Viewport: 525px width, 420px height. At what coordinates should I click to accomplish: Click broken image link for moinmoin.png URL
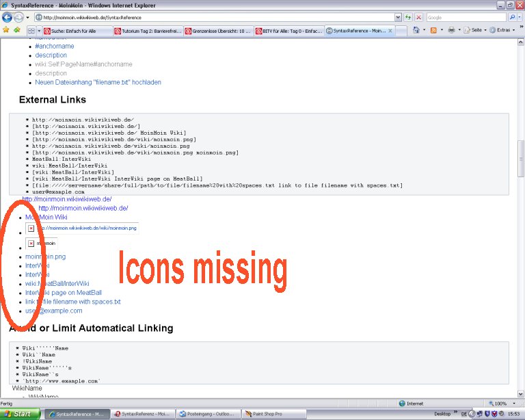tap(82, 228)
